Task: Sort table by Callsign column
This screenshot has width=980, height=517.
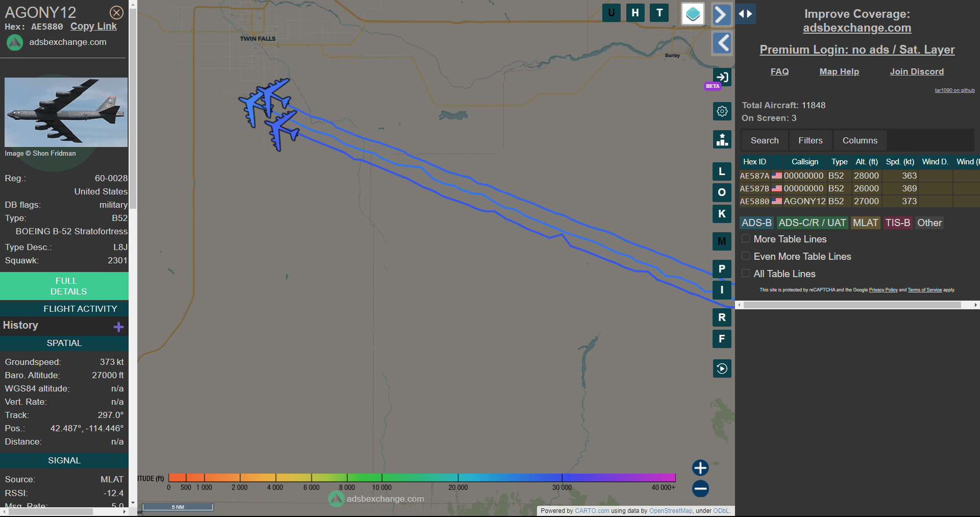Action: pos(805,162)
